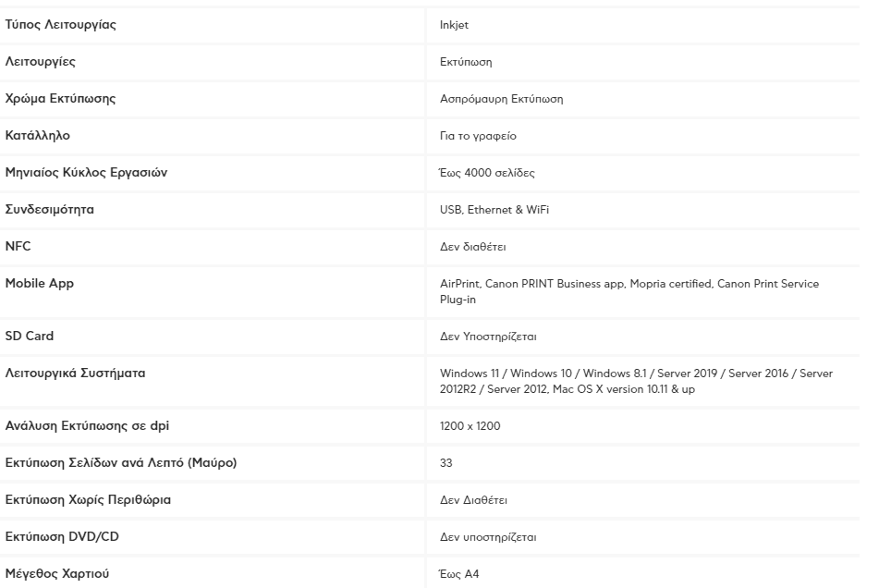Viewport: 879px width, 588px height.
Task: Select the Inkjet value text
Action: [x=454, y=25]
